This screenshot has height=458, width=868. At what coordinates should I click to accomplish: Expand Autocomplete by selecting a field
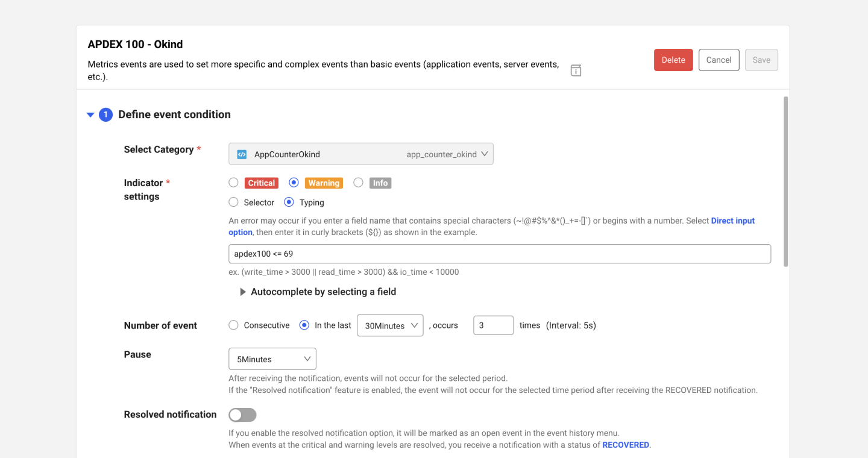pos(243,292)
